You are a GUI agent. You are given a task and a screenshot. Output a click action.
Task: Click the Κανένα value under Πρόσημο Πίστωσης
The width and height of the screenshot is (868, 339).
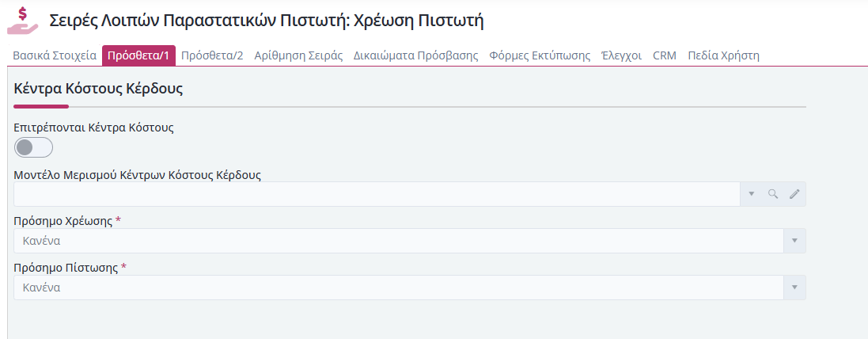[x=41, y=288]
